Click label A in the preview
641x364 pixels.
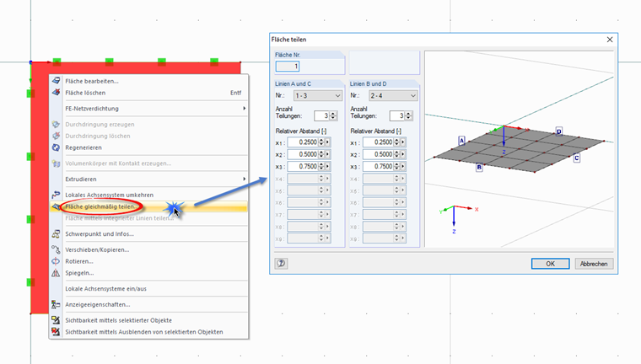461,141
